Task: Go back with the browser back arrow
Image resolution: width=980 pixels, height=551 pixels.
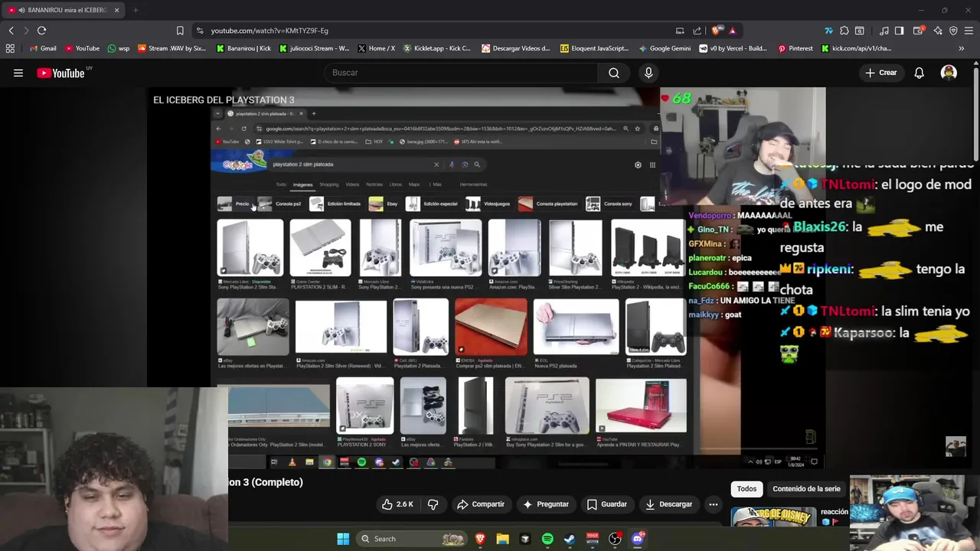Action: tap(11, 31)
